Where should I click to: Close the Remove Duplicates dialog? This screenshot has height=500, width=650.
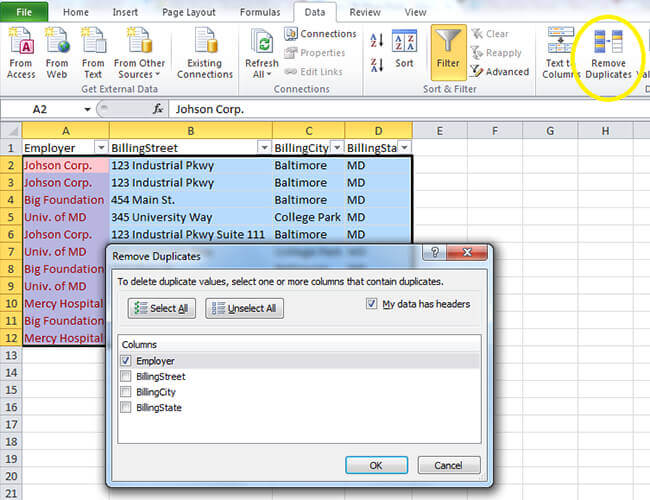[x=467, y=252]
